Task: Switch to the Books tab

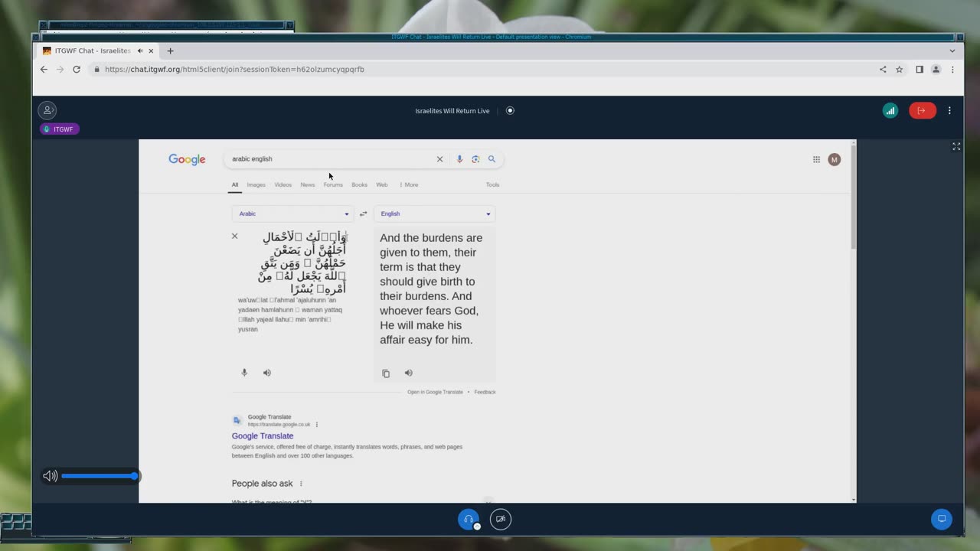Action: pos(359,184)
